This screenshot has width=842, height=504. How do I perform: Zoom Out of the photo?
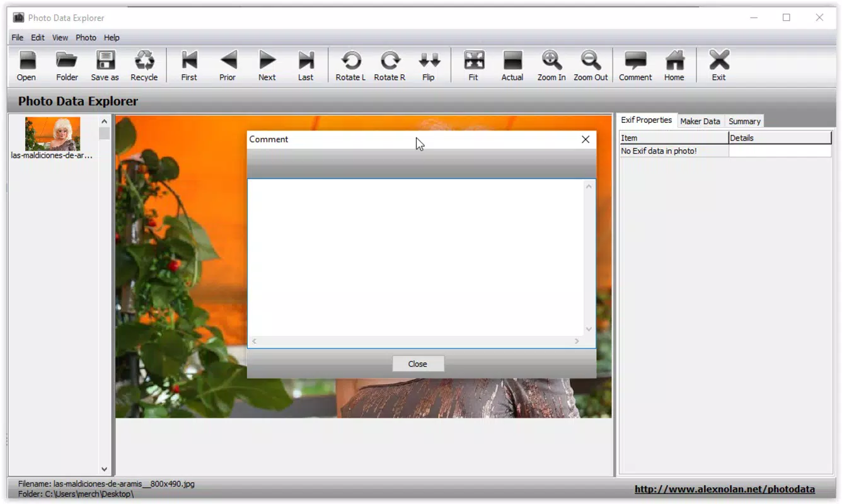591,66
